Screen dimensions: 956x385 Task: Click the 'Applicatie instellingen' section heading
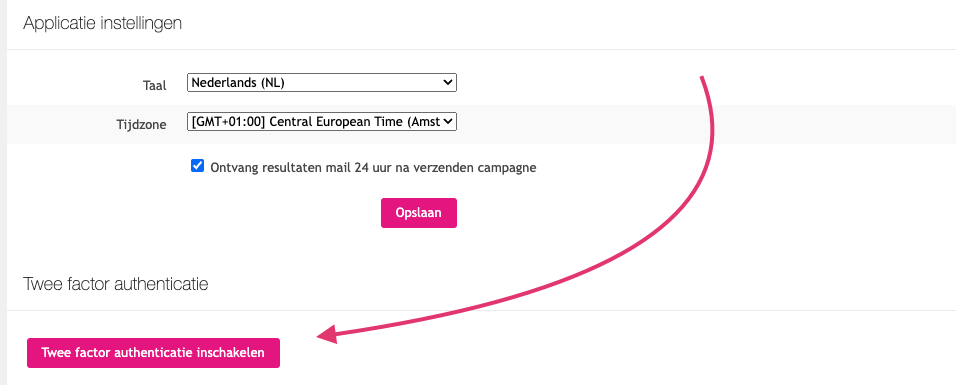tap(102, 24)
